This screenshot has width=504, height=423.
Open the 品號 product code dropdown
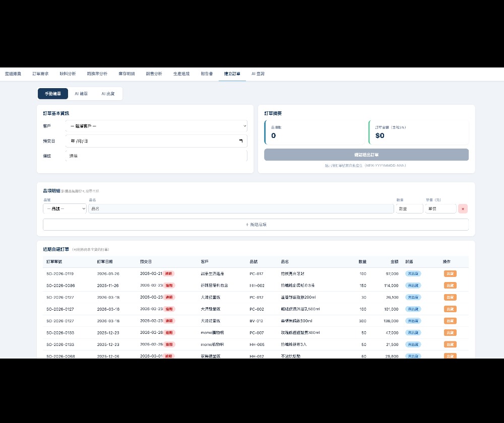tap(65, 209)
